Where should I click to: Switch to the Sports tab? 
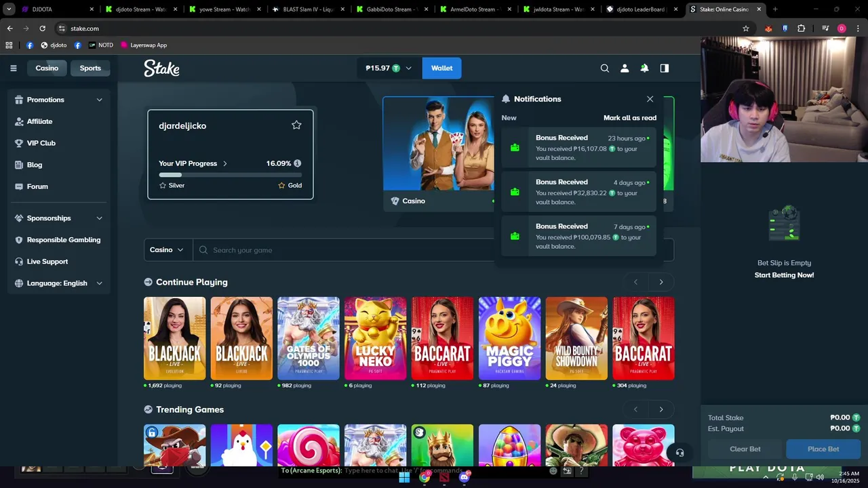(90, 68)
